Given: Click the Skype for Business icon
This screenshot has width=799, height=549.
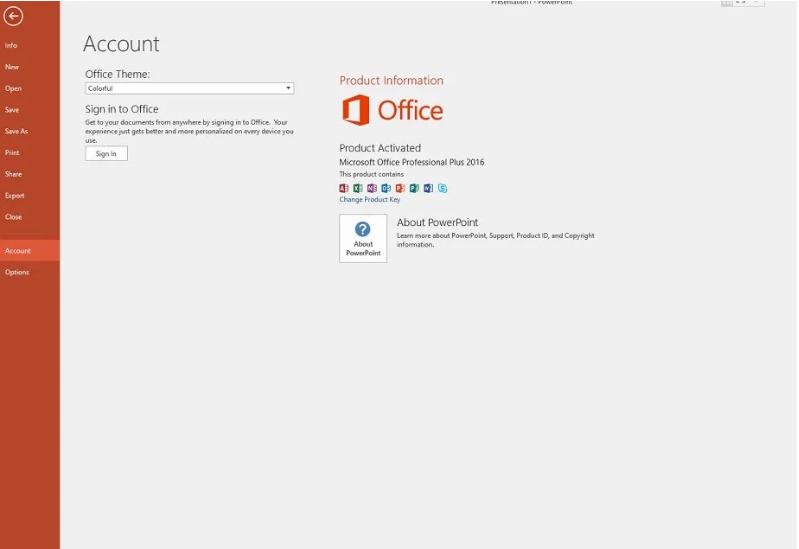Looking at the screenshot, I should [x=442, y=188].
